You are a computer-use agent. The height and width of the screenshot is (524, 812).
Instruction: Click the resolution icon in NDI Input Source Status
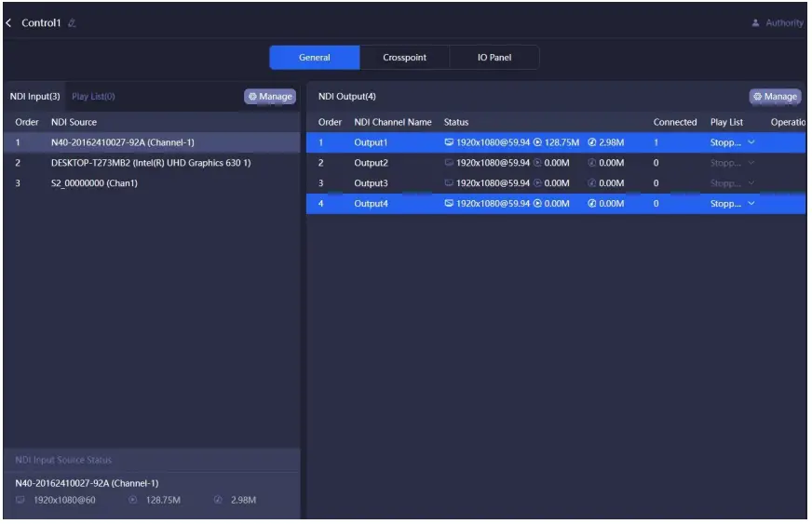pyautogui.click(x=20, y=500)
